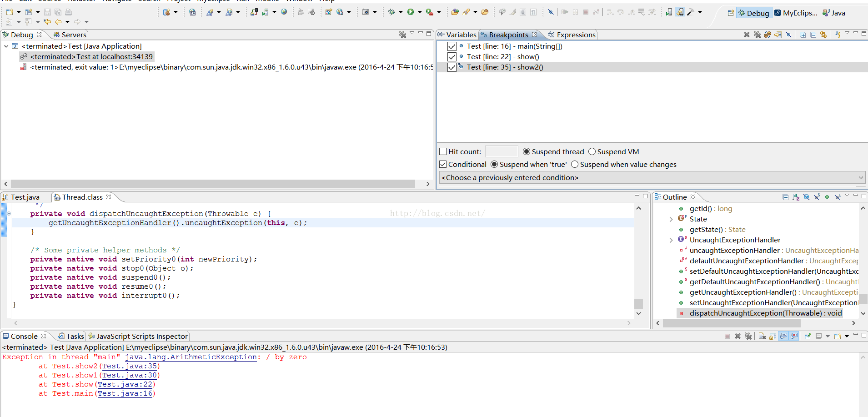This screenshot has width=868, height=417.
Task: Open stack trace link Test.java:30
Action: coord(129,375)
